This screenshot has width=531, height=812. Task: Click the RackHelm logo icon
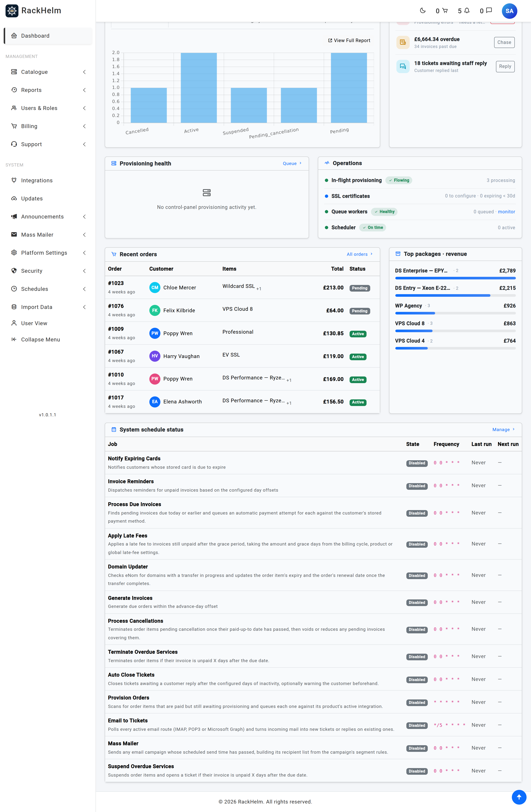[12, 11]
